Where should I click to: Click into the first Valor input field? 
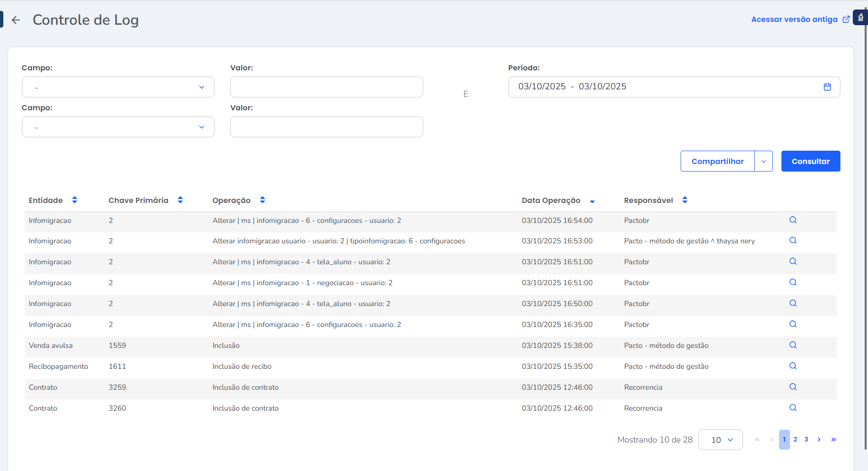pyautogui.click(x=326, y=87)
